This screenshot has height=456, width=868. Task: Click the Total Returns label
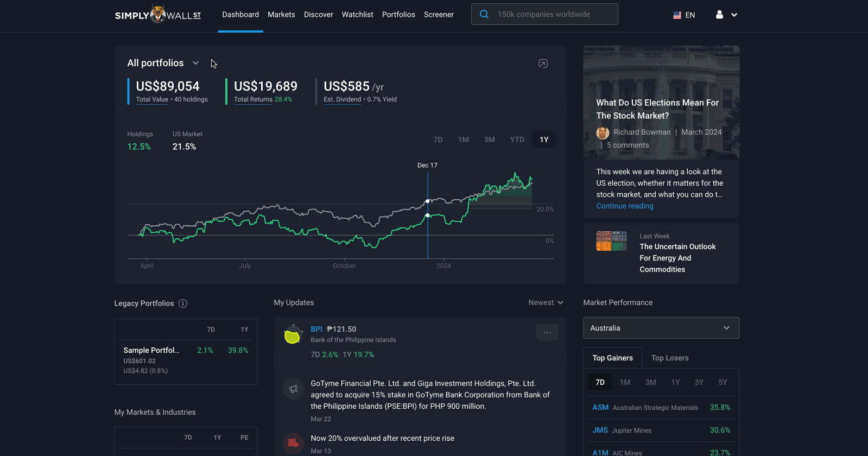tap(253, 99)
